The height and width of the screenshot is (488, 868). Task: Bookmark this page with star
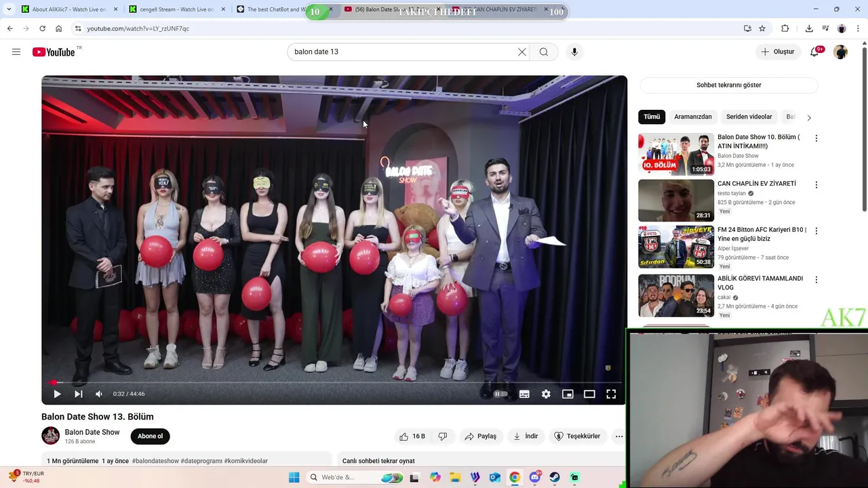[x=762, y=28]
